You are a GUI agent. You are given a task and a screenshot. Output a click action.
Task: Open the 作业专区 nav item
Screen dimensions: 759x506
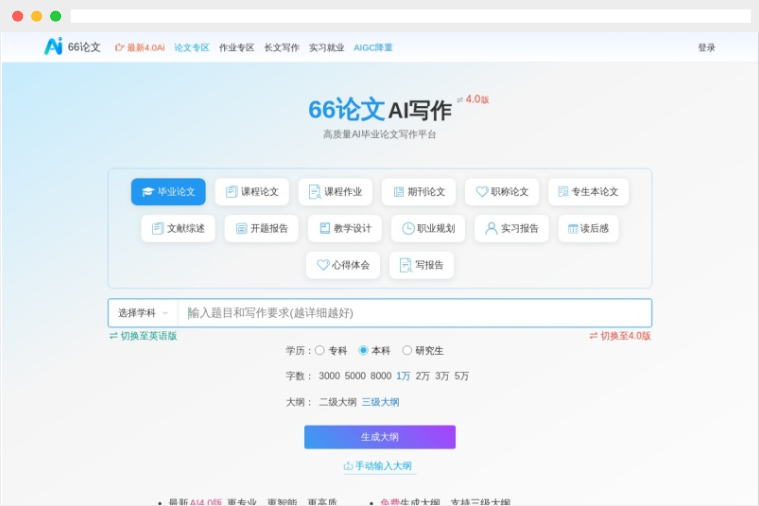click(x=236, y=47)
